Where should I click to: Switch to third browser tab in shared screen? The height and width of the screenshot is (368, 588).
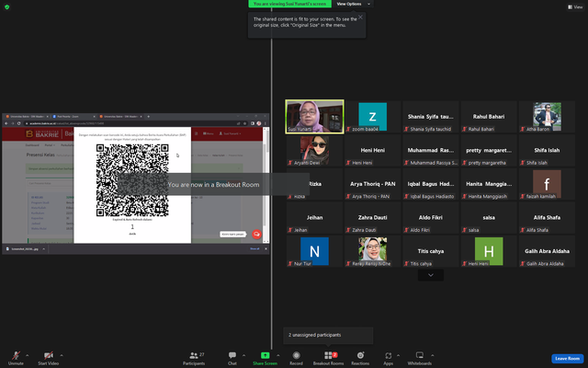pyautogui.click(x=120, y=117)
